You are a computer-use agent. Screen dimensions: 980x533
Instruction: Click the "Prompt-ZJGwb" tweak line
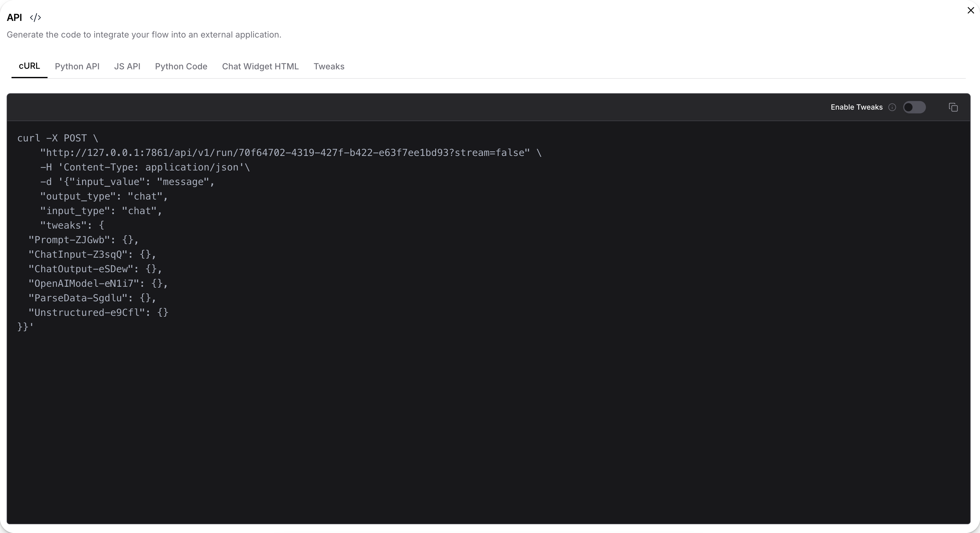click(84, 240)
